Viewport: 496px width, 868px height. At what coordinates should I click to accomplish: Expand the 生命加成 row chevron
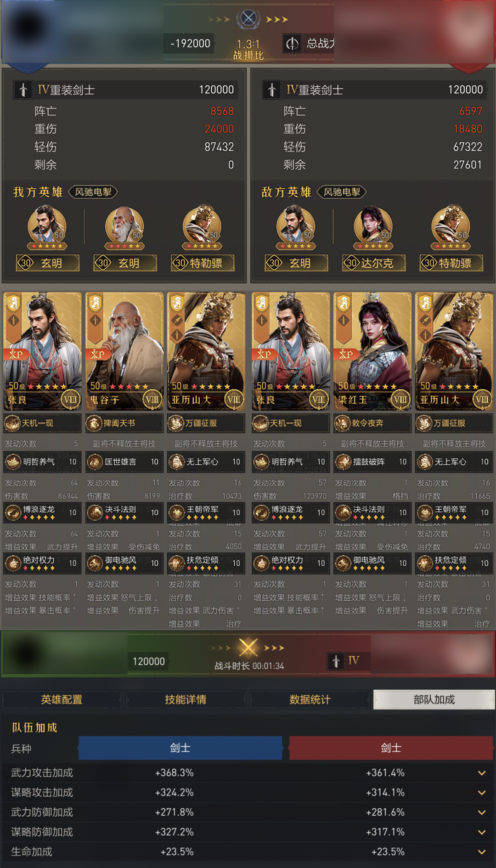482,852
